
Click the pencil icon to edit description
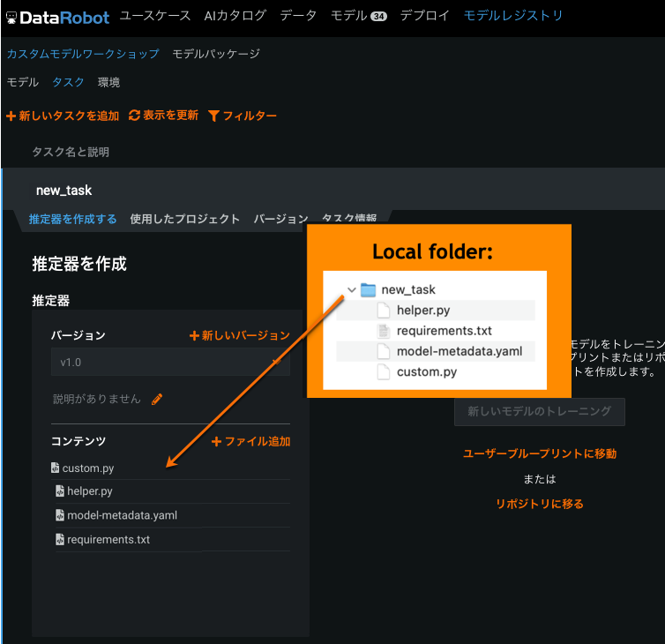click(157, 399)
